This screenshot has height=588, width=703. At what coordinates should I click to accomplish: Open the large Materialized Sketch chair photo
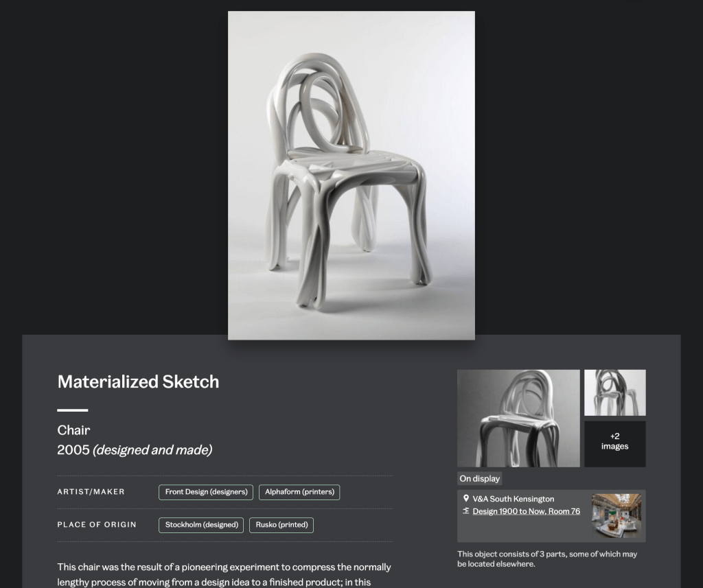pyautogui.click(x=351, y=175)
